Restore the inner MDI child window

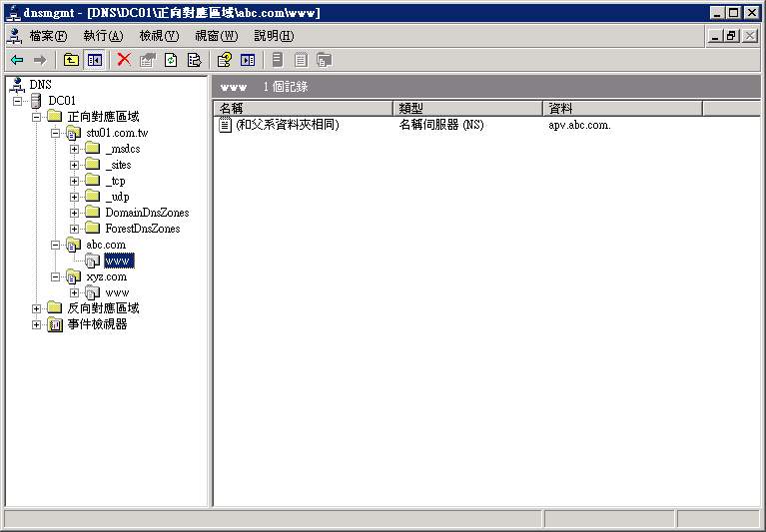732,36
